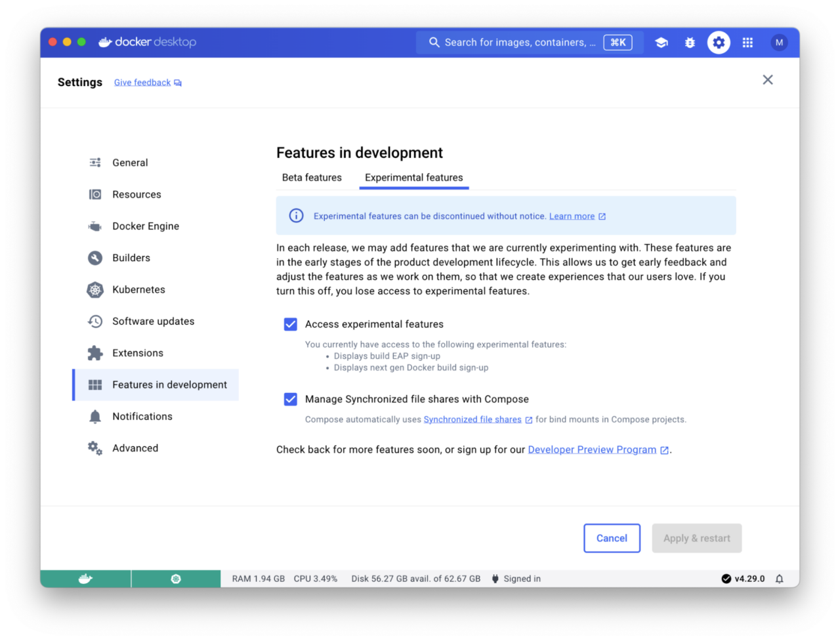
Task: Click the Resources icon in sidebar
Action: tap(95, 194)
